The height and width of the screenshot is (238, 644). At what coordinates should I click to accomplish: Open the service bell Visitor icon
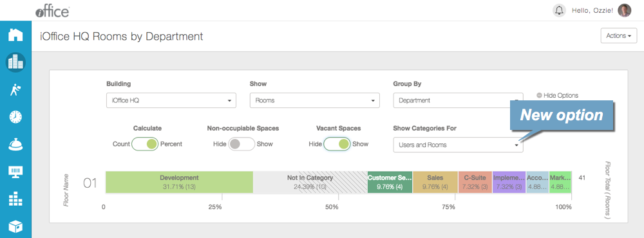(15, 145)
